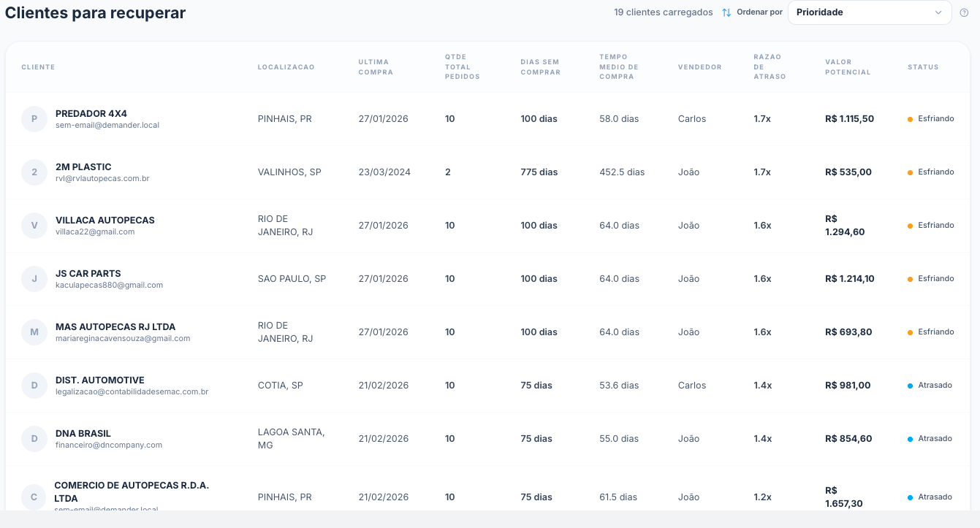Open the Prioridade sort dropdown

click(x=870, y=12)
